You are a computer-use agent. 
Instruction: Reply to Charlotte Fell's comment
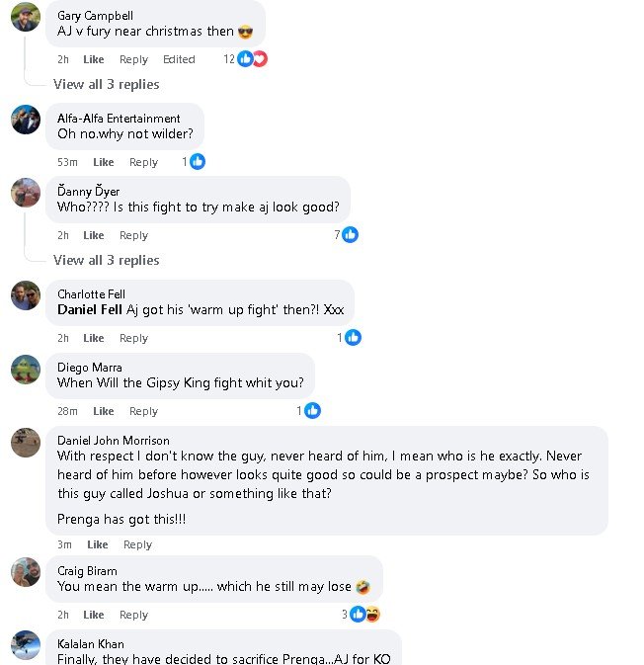(x=133, y=338)
